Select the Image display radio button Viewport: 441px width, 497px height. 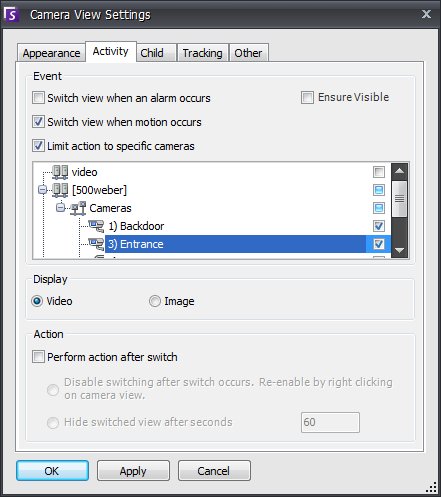coord(155,301)
